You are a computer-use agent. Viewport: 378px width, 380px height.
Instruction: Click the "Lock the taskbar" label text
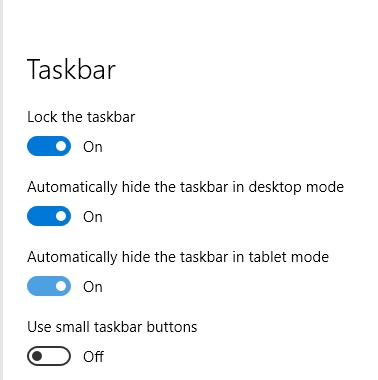[x=81, y=117]
